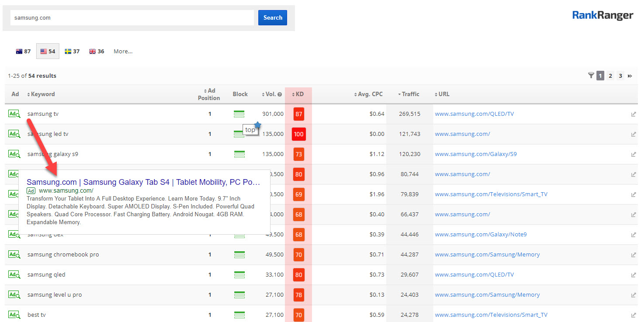Click block icon in samsung chromebook pro row

click(239, 255)
